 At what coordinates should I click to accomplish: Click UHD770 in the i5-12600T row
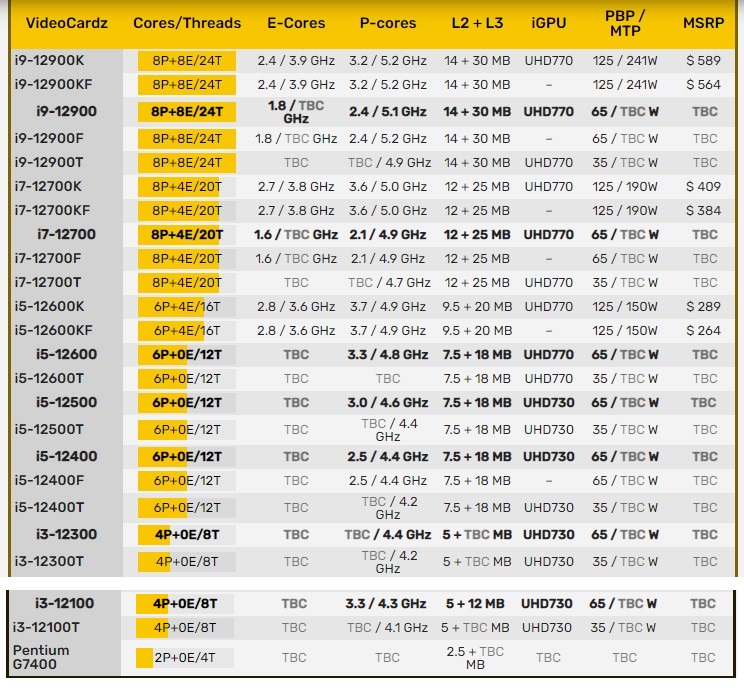coord(549,378)
